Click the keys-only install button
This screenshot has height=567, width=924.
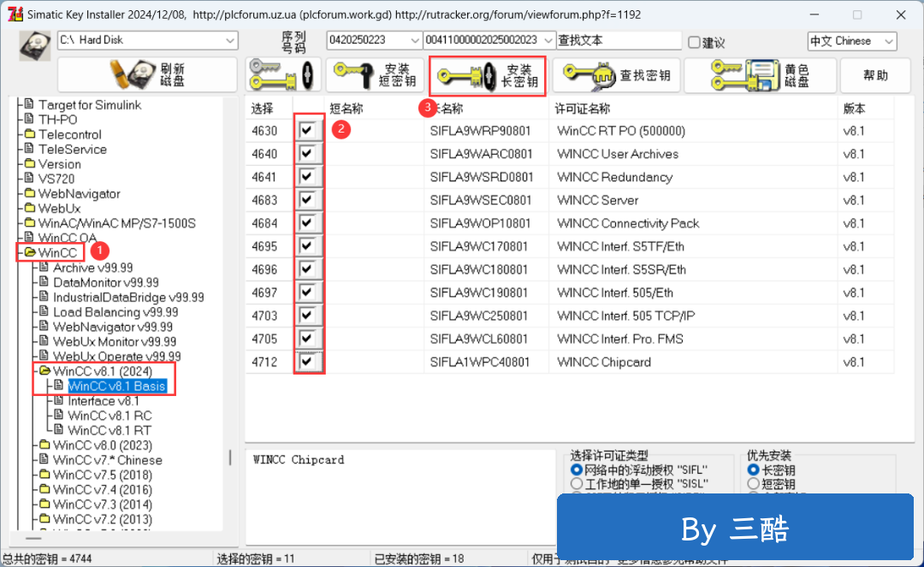(x=283, y=74)
